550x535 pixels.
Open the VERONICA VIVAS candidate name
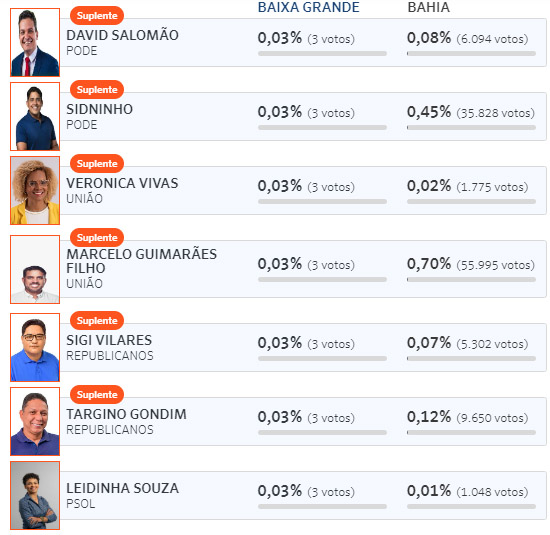click(122, 183)
